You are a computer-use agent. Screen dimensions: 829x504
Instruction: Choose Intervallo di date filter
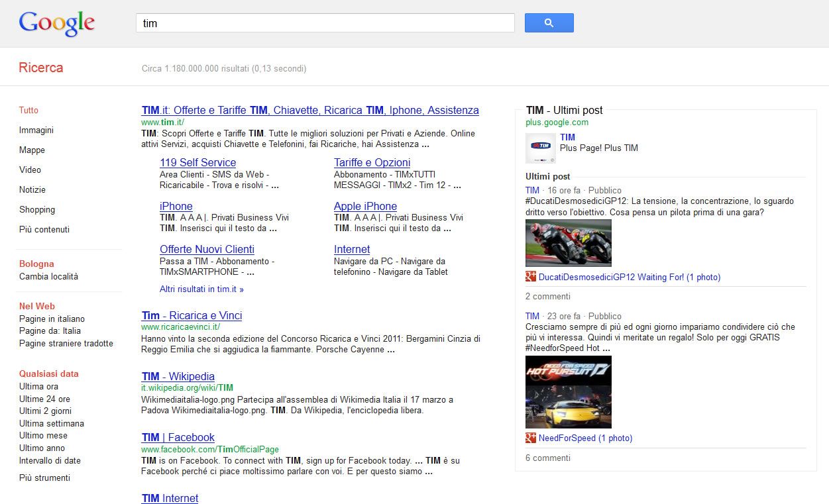tap(50, 461)
